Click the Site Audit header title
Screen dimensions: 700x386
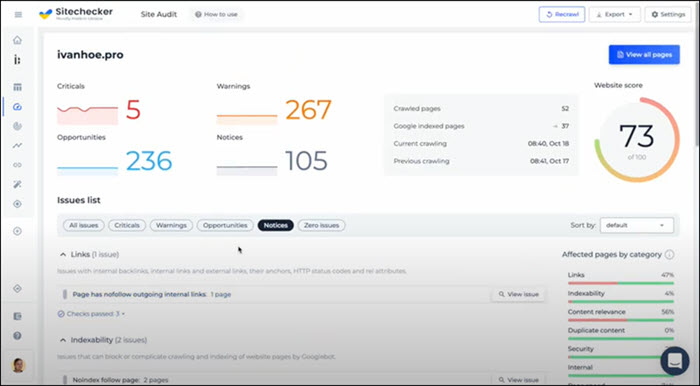click(x=158, y=14)
